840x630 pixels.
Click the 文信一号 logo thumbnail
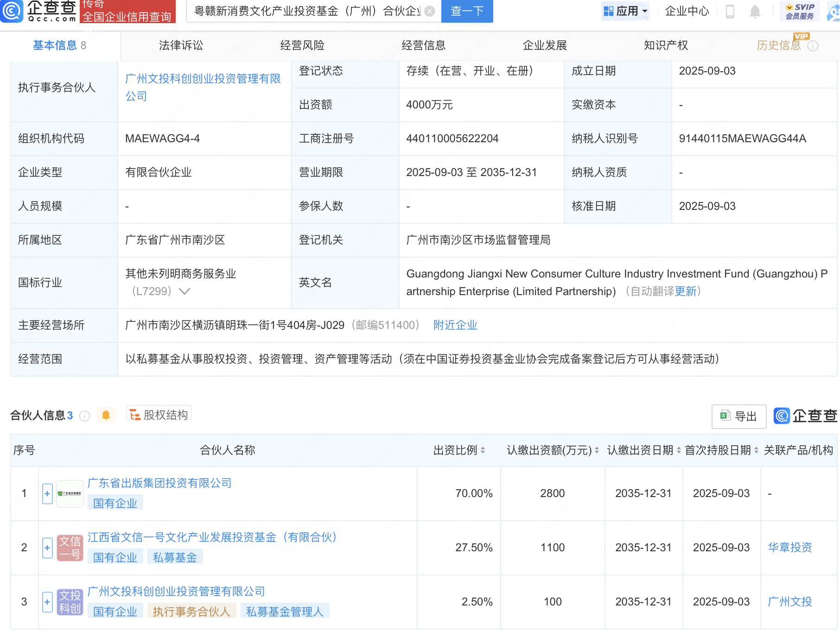tap(70, 548)
